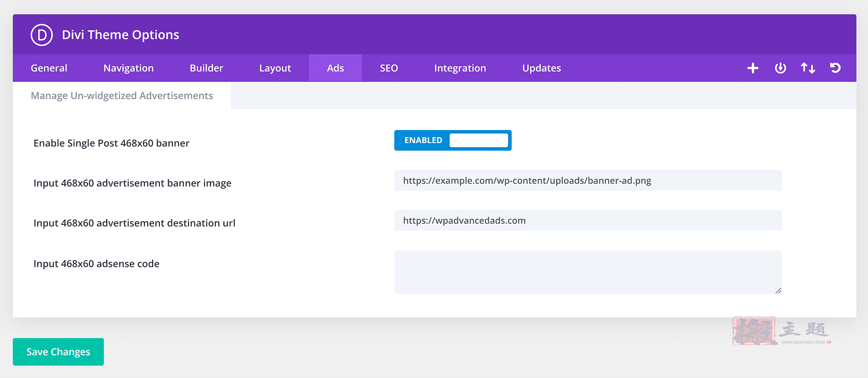The height and width of the screenshot is (378, 868).
Task: Select Manage Un-widgetized Advertisements subtab
Action: tap(122, 95)
